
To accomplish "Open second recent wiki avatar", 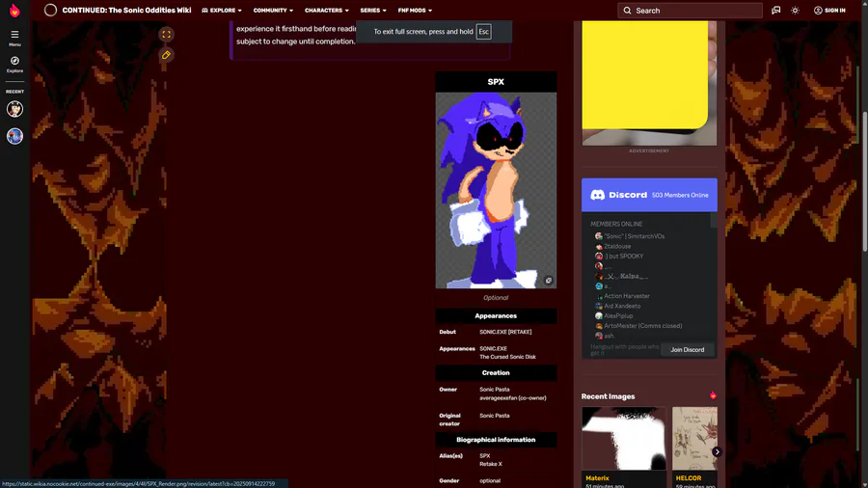I will (x=14, y=136).
